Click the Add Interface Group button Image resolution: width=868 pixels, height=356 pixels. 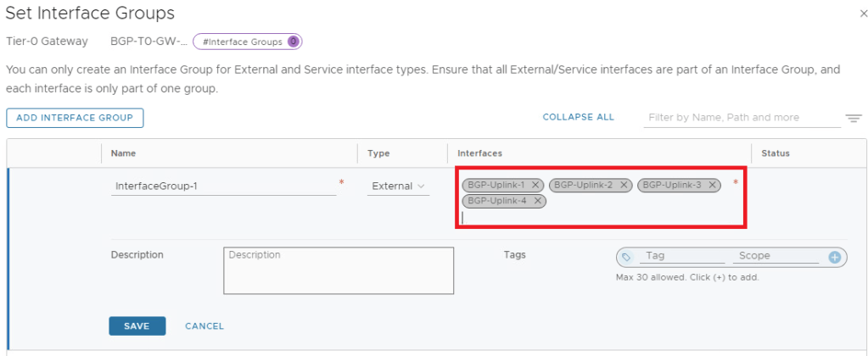pos(75,118)
